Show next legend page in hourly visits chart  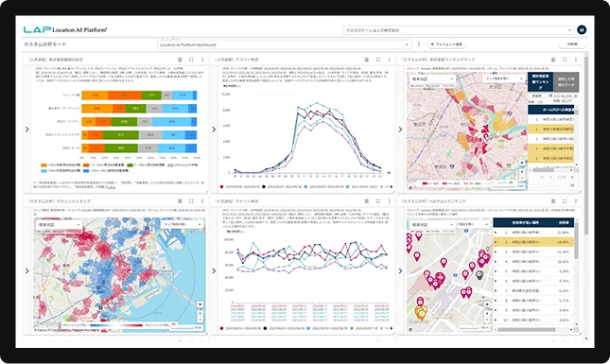[392, 186]
